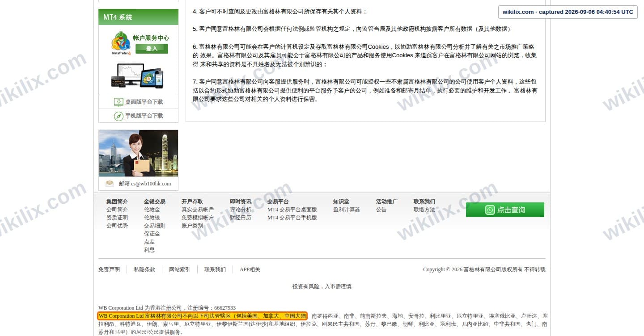Open 账户类别 footer link
Image resolution: width=644 pixels, height=336 pixels.
click(x=192, y=226)
